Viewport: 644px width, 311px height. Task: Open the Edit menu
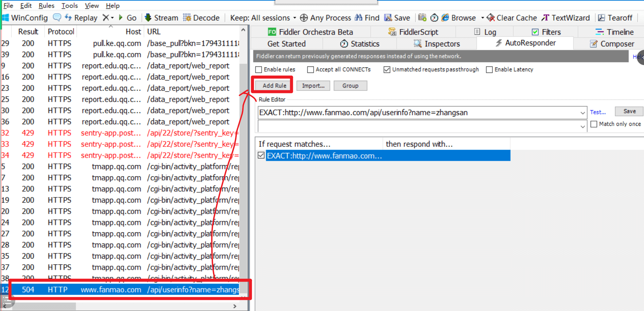(26, 5)
